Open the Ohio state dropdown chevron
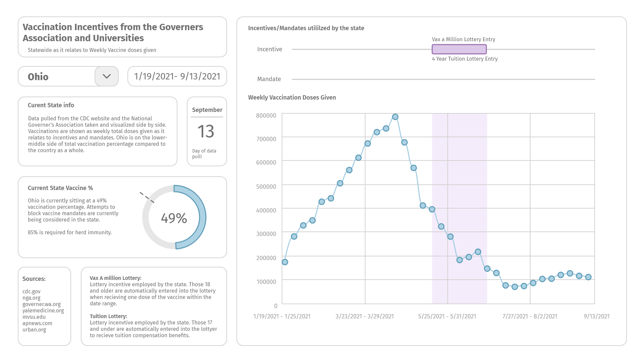Image resolution: width=644 pixels, height=362 pixels. [x=107, y=76]
